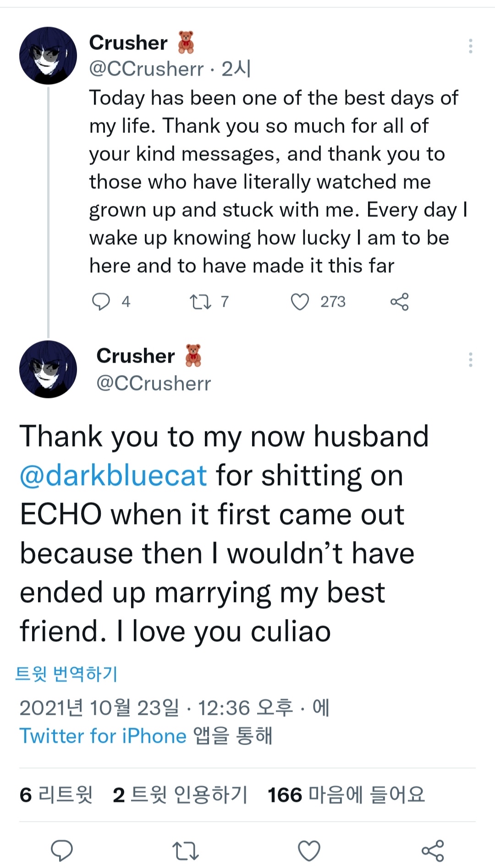Retweet the main tweet at bottom
This screenshot has width=495, height=868.
[185, 851]
